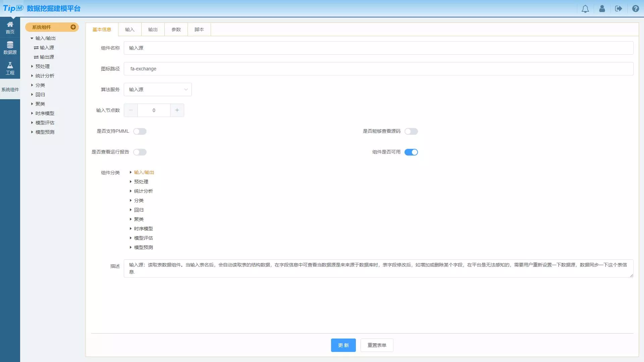
Task: Expand 分类 node in left tree
Action: pos(32,85)
